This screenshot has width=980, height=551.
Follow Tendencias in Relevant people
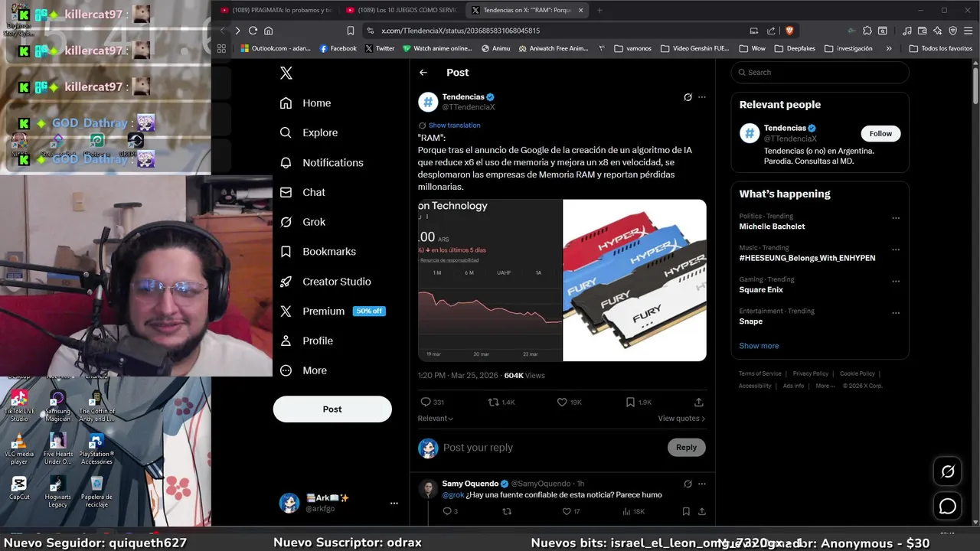tap(880, 133)
